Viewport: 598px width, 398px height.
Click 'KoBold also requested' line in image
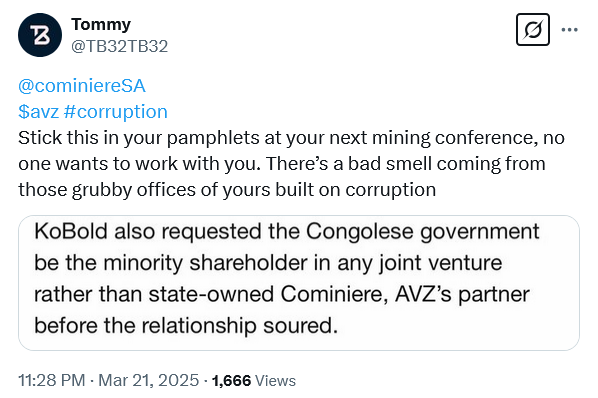(287, 231)
